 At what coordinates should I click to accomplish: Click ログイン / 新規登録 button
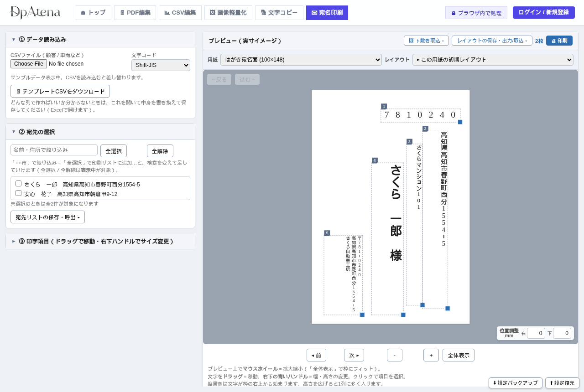pos(544,12)
